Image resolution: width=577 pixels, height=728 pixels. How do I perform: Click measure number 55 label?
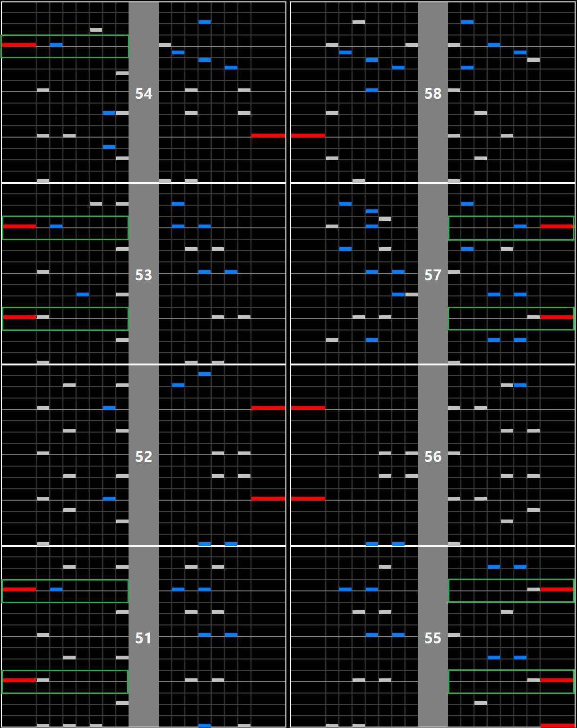point(433,638)
